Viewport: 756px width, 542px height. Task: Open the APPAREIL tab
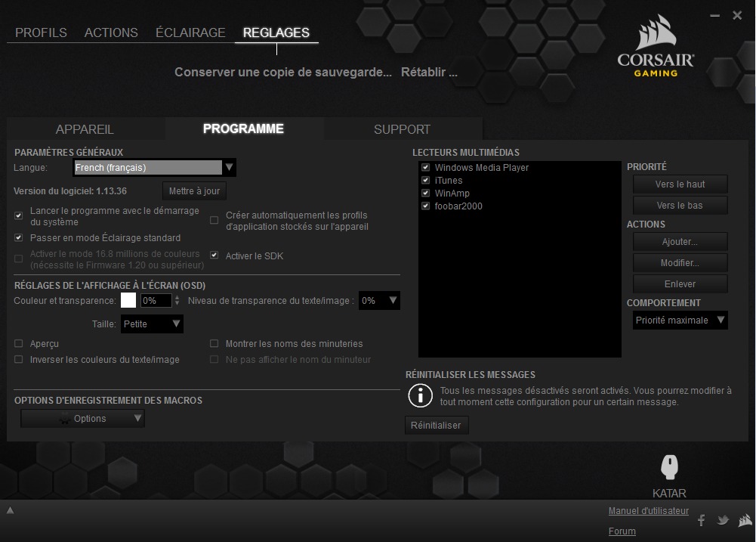point(85,129)
